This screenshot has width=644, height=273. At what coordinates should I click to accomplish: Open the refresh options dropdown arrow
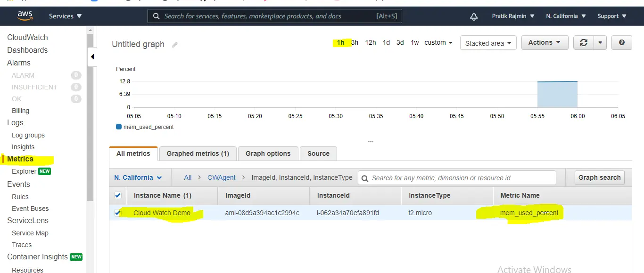600,43
